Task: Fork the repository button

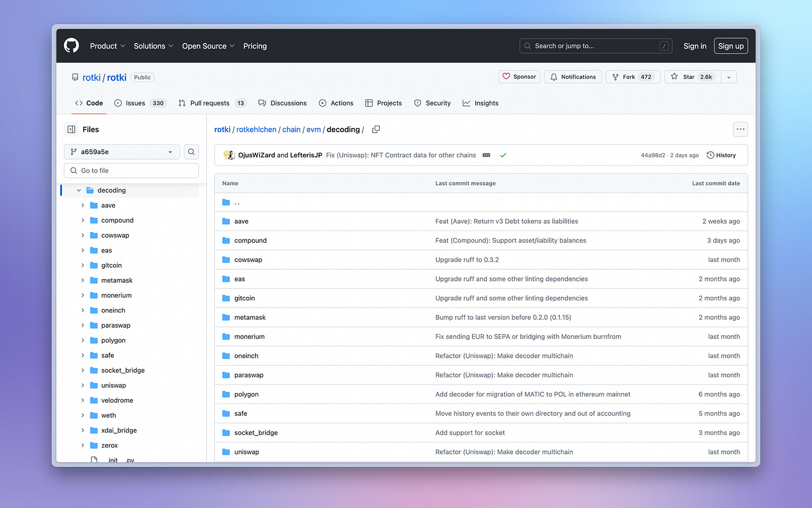Action: pos(633,77)
